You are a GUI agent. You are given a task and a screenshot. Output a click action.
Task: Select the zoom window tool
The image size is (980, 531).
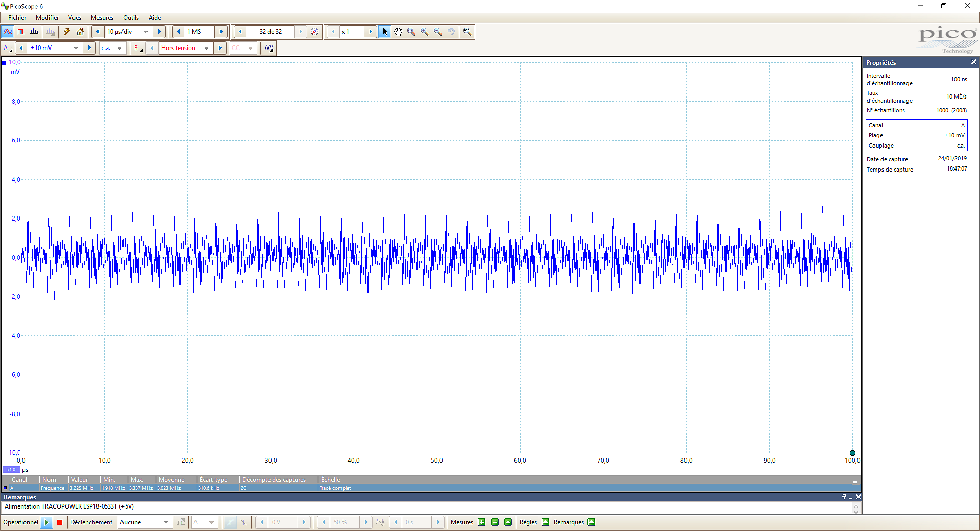411,32
